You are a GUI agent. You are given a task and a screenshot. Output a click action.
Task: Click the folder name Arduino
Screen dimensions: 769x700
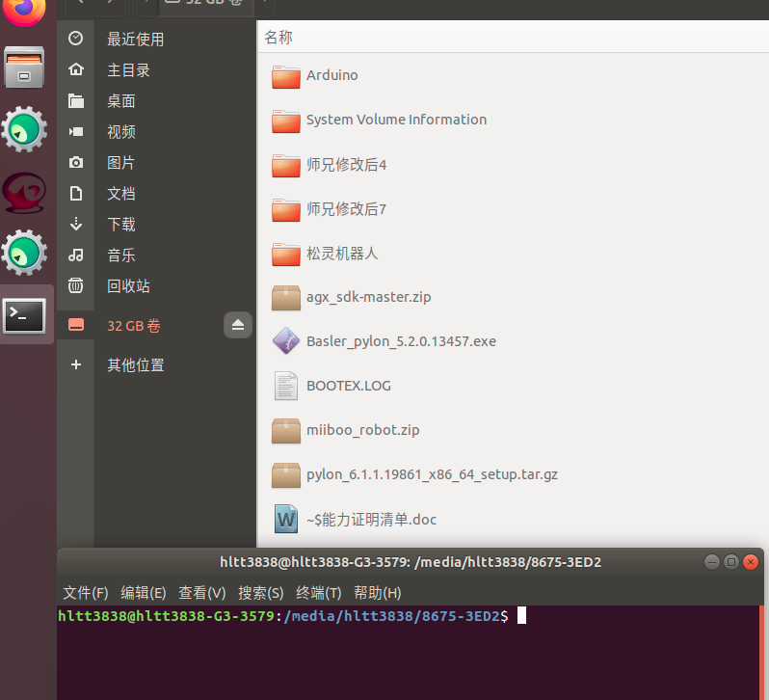click(332, 75)
